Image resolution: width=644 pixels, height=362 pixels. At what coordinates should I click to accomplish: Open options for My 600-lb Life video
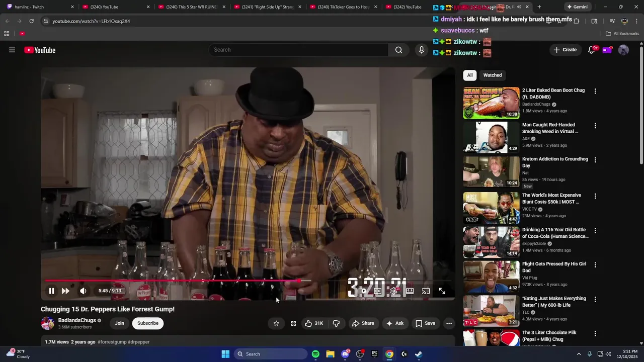pyautogui.click(x=595, y=299)
